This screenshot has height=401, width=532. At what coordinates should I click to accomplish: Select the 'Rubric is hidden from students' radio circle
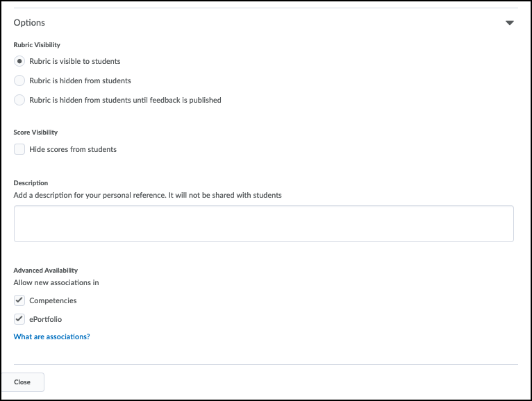click(19, 80)
